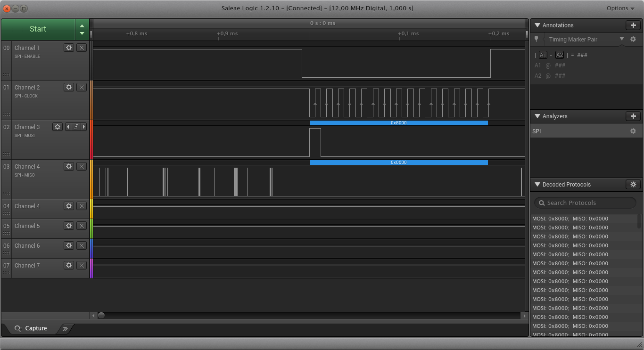Open settings gear for Channel 3 (SPI - MOSI)
644x350 pixels.
[58, 127]
